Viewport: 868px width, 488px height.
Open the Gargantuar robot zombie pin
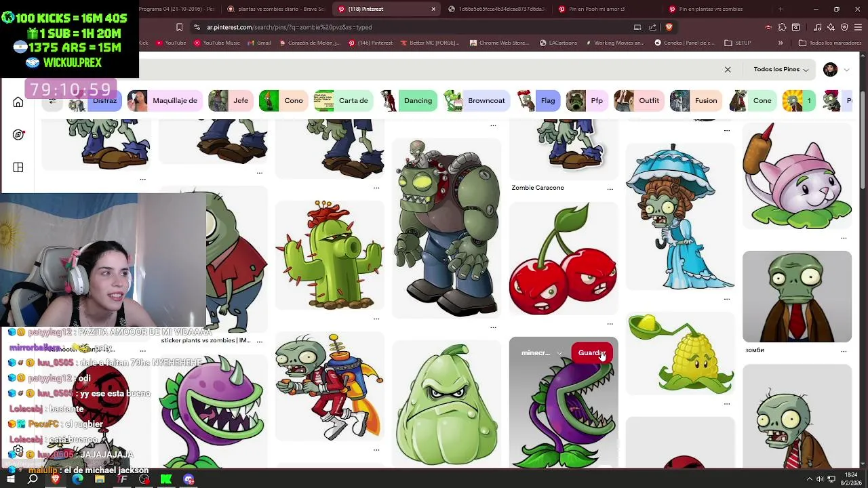click(446, 228)
